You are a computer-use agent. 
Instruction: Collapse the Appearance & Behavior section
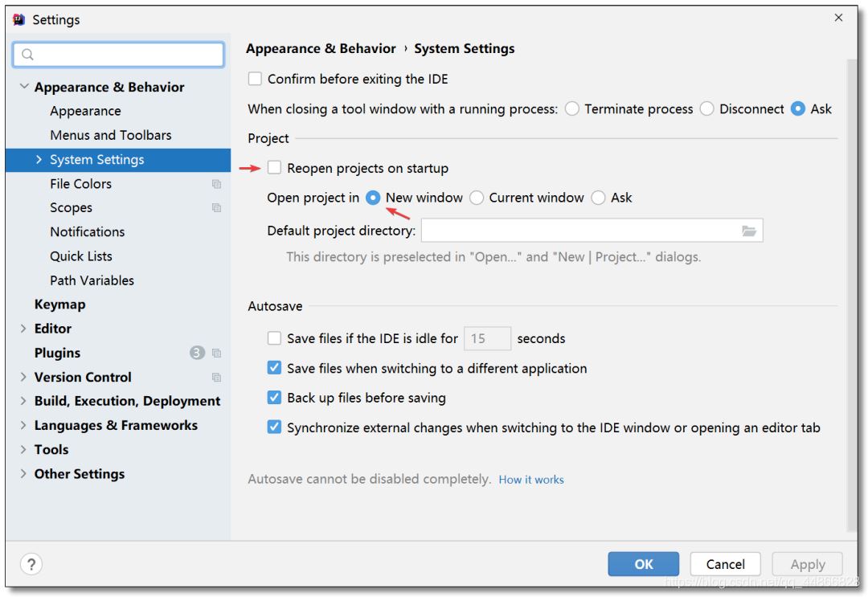(23, 87)
